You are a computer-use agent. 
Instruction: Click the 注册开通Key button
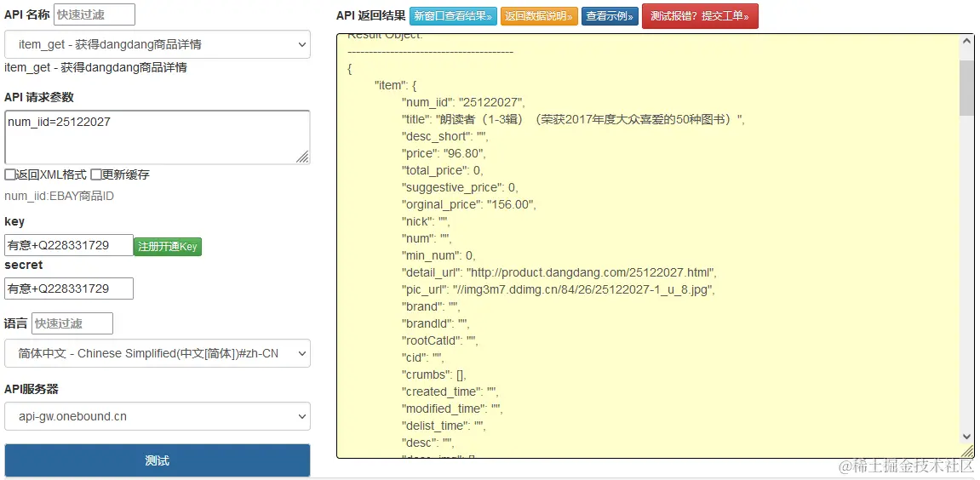(168, 246)
